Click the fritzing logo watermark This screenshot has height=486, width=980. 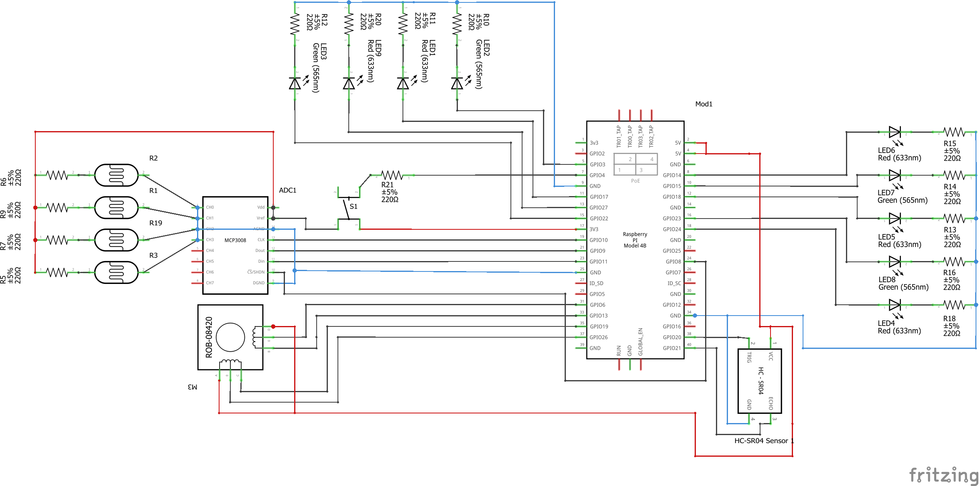[x=943, y=476]
